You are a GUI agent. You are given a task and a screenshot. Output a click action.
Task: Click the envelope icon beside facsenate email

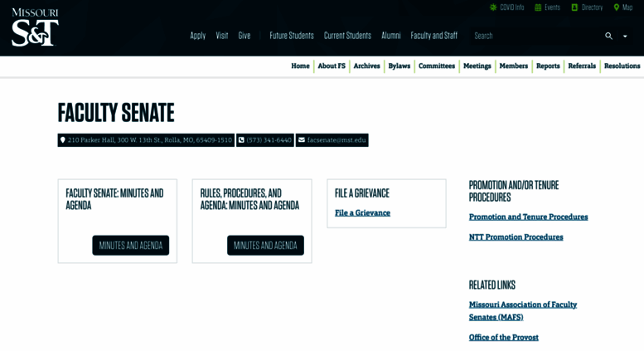(302, 139)
